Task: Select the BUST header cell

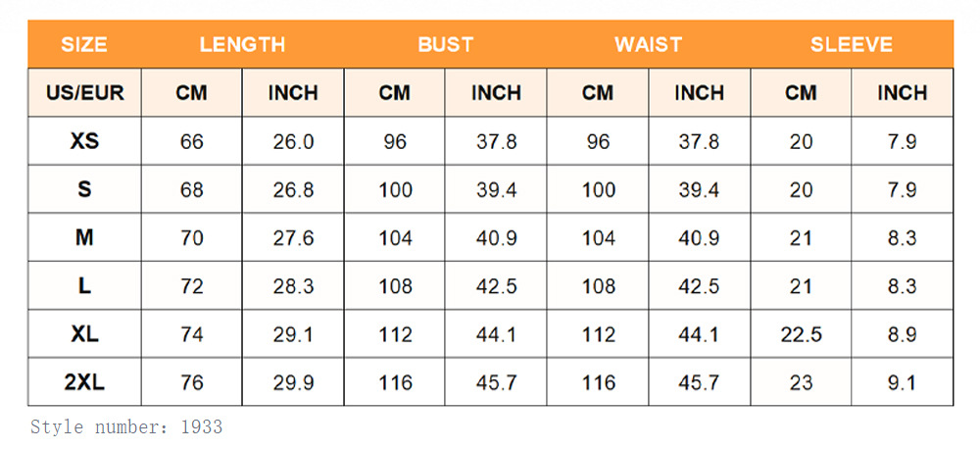Action: [446, 44]
